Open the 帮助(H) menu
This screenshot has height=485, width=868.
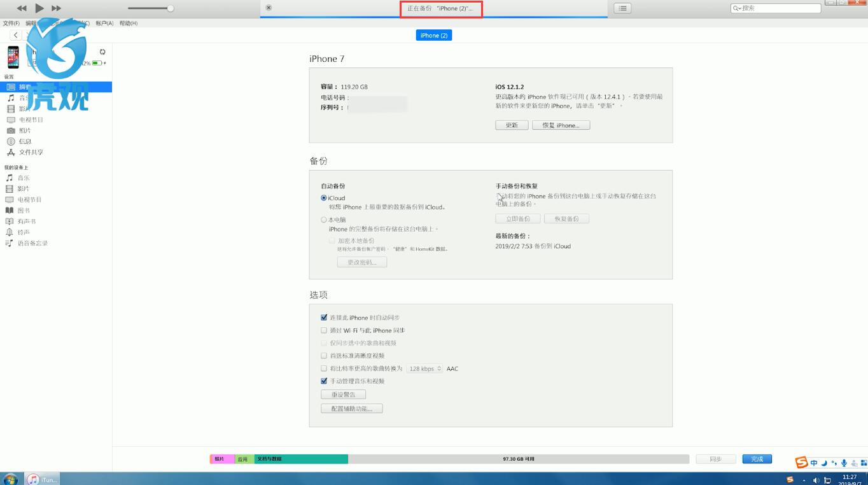point(129,23)
